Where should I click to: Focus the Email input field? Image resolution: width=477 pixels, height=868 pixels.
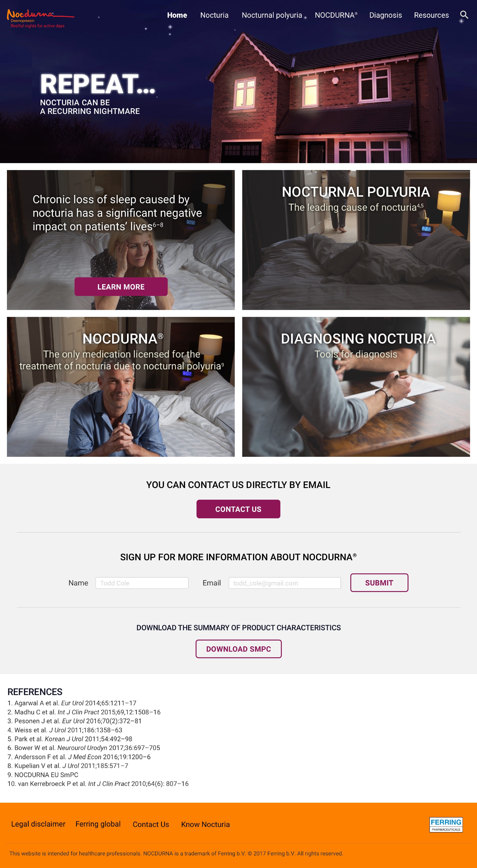tap(284, 583)
